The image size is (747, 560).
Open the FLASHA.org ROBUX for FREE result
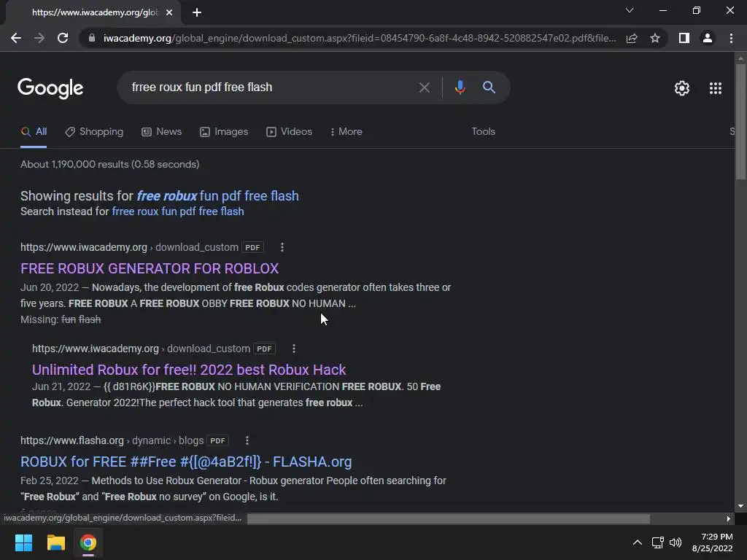186,462
